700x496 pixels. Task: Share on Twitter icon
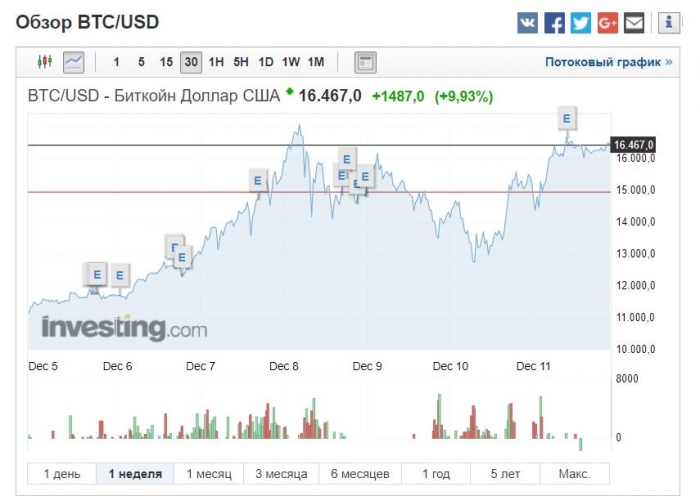(x=581, y=23)
